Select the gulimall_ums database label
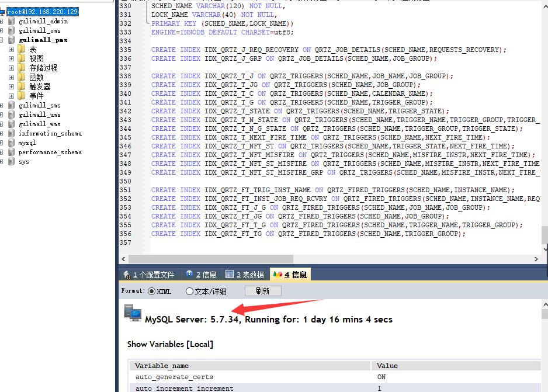548x392 pixels. [40, 115]
